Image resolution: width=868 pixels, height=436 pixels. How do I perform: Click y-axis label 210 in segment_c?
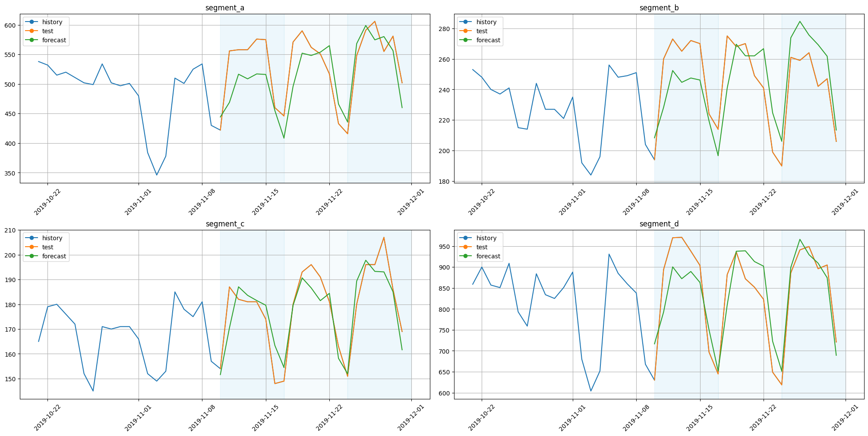pos(11,230)
